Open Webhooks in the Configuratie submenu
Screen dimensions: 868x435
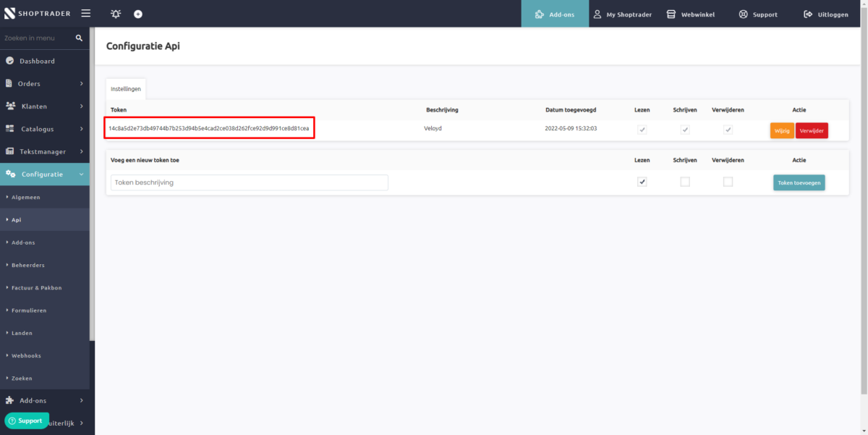pos(26,355)
